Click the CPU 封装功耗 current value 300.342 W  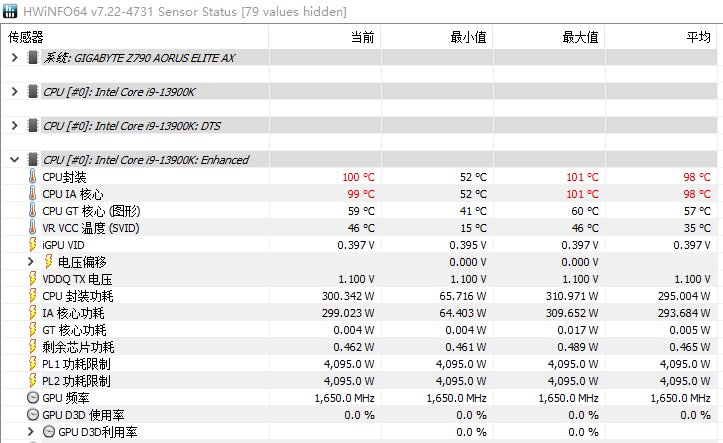click(348, 296)
